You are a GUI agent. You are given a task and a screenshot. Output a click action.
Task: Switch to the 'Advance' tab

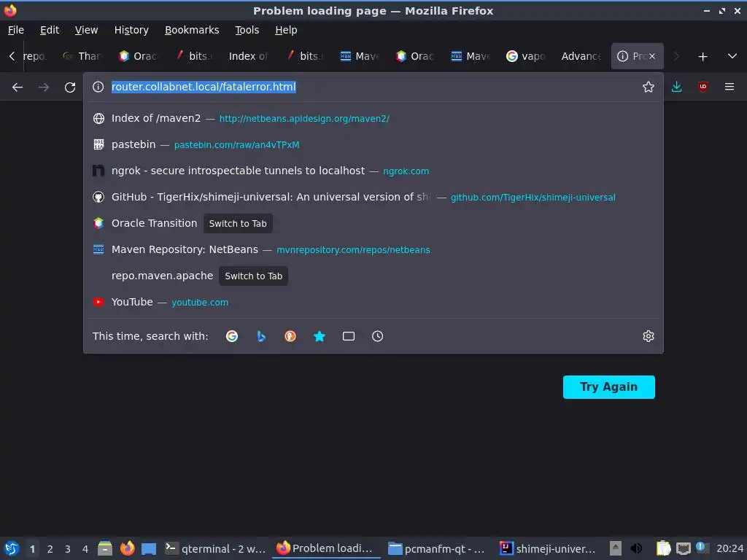(x=581, y=56)
